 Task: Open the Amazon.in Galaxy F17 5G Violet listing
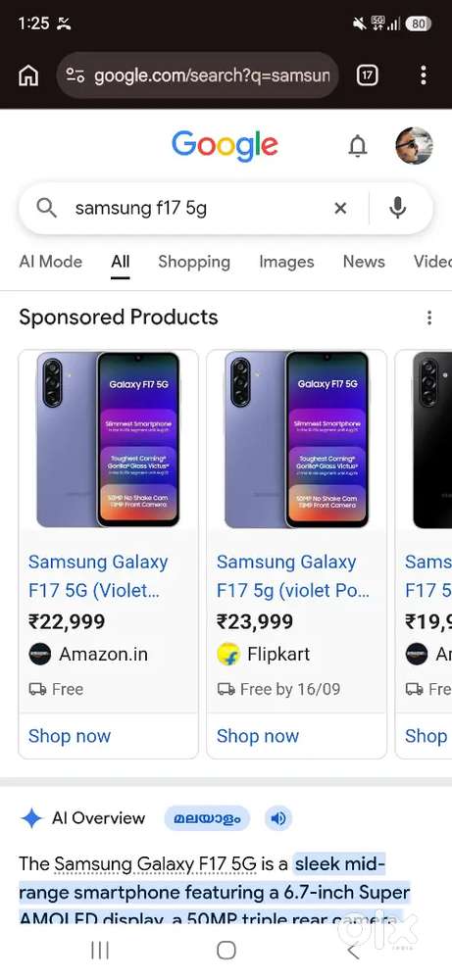[97, 573]
